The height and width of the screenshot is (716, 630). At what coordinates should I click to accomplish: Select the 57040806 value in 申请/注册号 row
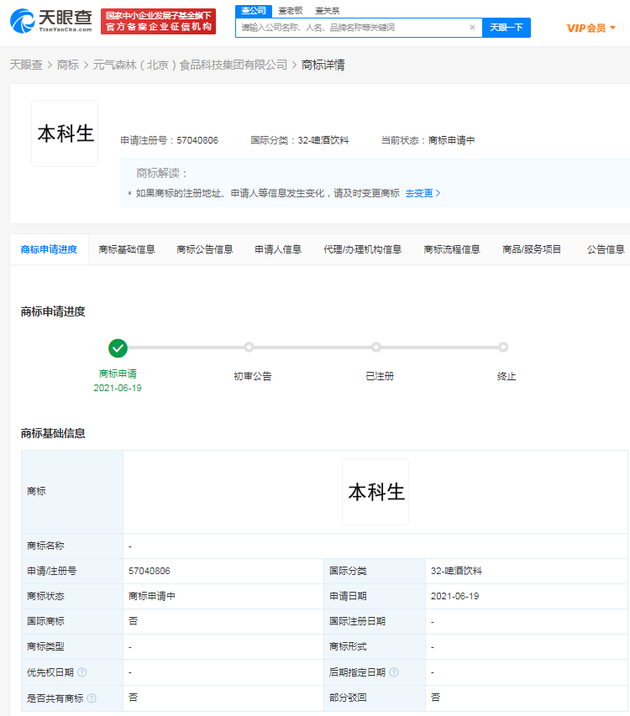149,571
